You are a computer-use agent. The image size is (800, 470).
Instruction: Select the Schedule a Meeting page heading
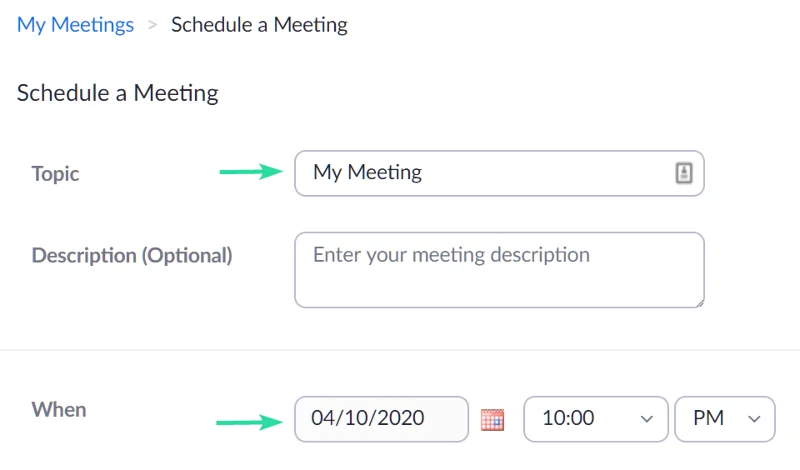117,94
